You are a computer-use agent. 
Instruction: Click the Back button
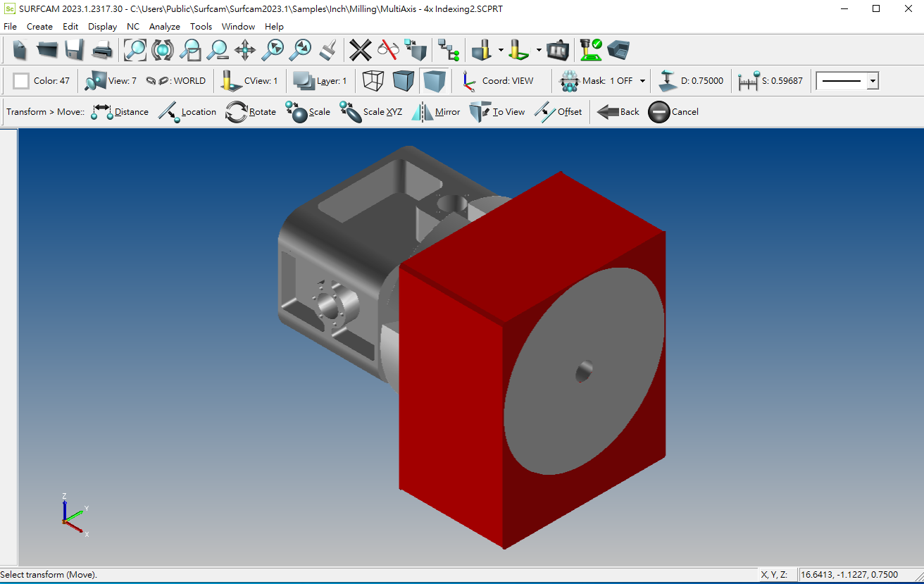pos(618,112)
